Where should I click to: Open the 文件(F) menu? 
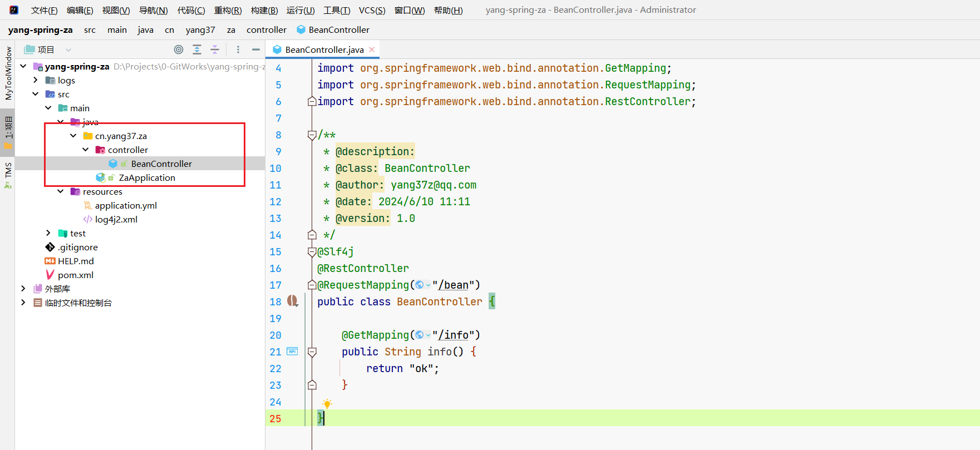(x=45, y=10)
